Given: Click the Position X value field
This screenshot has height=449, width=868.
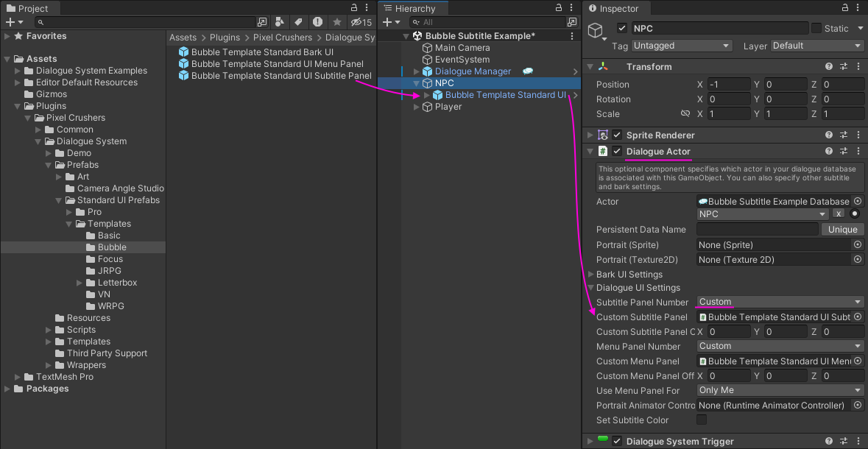Looking at the screenshot, I should 728,85.
